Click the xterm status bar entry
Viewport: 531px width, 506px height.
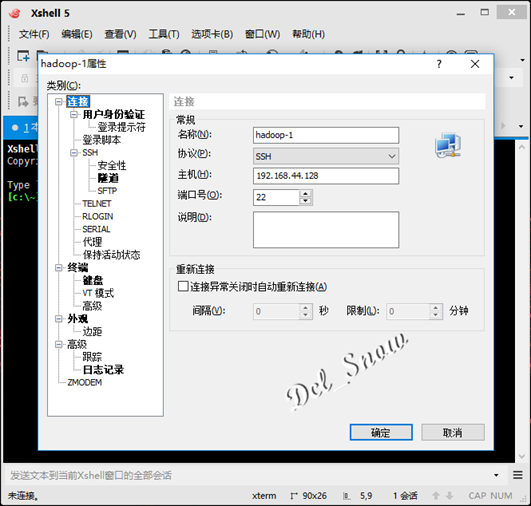pos(264,496)
